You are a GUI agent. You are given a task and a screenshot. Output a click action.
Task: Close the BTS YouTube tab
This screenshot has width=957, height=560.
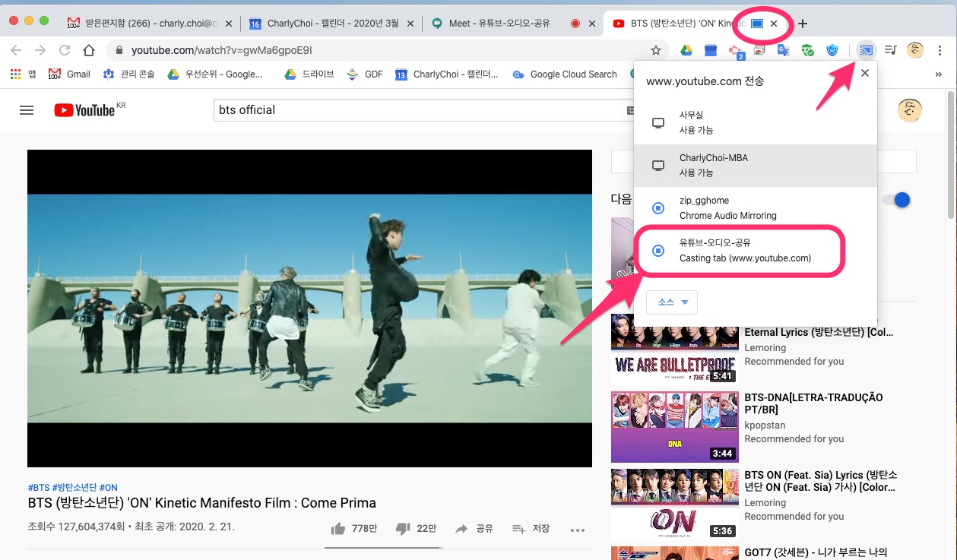pos(774,24)
